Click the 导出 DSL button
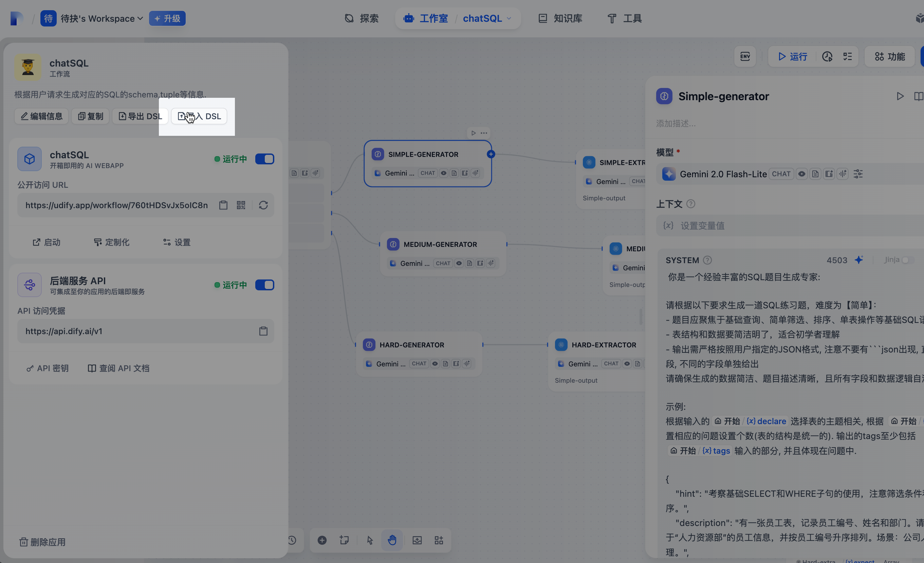Image resolution: width=924 pixels, height=563 pixels. tap(140, 116)
